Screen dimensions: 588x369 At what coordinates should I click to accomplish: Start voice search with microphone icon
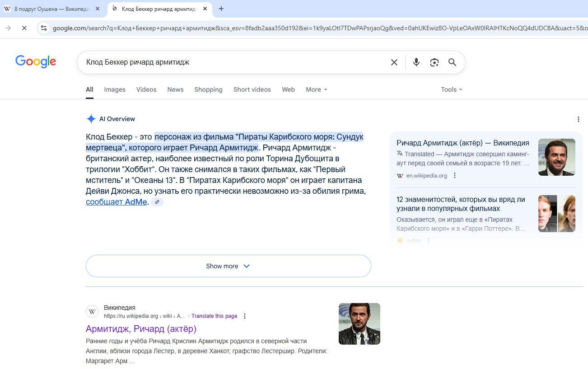coord(416,62)
